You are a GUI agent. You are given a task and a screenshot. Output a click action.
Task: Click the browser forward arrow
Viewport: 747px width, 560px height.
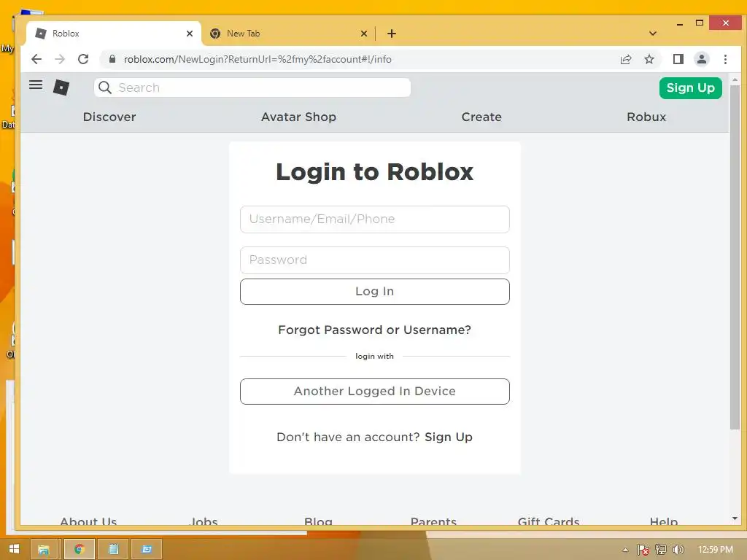tap(60, 59)
